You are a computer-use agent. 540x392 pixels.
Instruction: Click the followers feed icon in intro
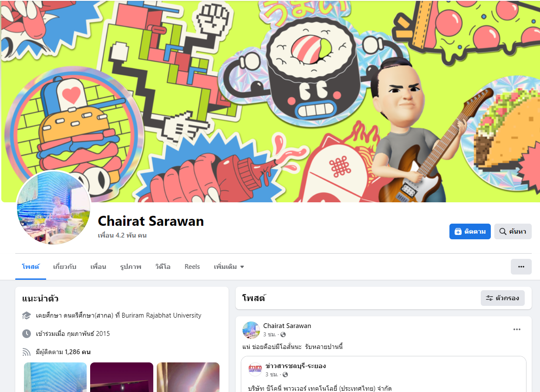(27, 352)
